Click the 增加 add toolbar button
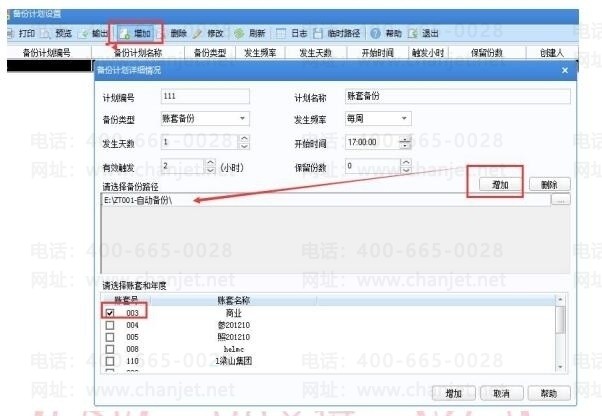602x416 pixels. tap(135, 34)
